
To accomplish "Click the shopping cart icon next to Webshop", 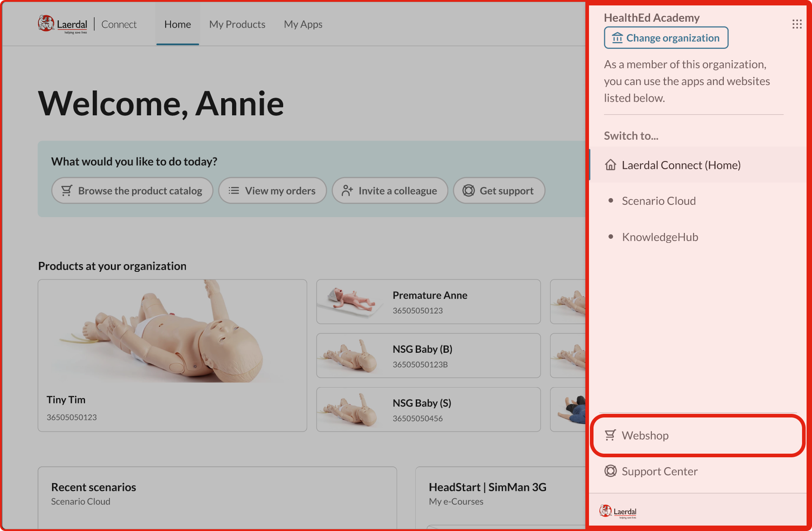I will (610, 435).
